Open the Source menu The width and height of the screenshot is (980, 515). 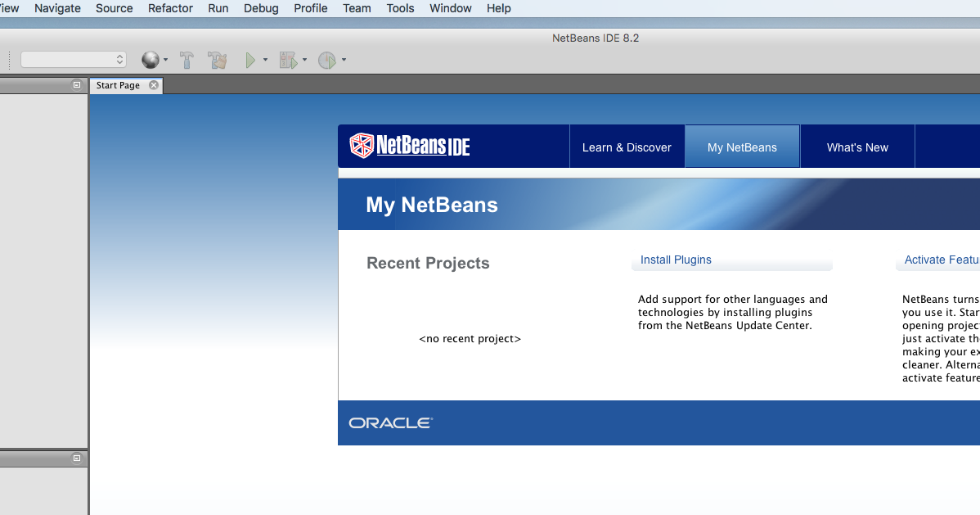click(115, 8)
